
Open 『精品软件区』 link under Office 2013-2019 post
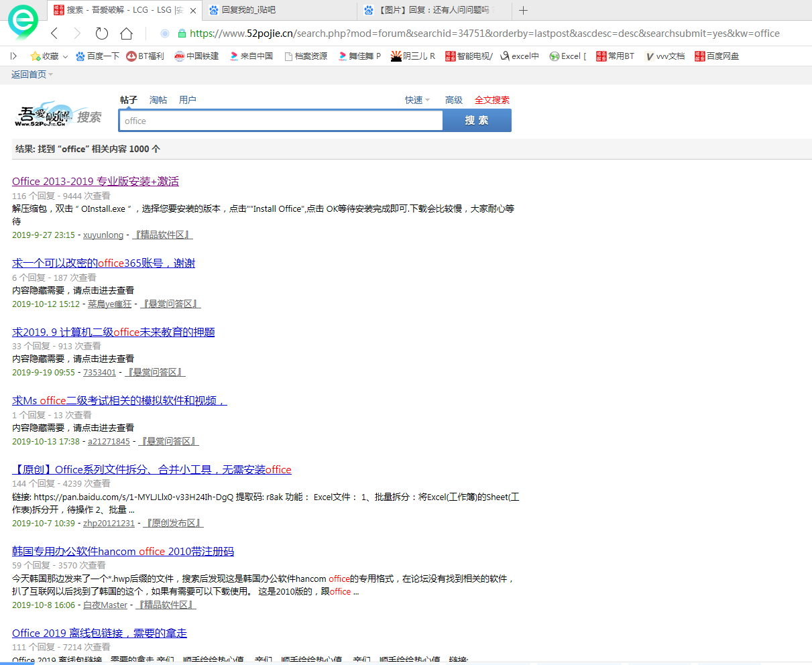tap(162, 235)
